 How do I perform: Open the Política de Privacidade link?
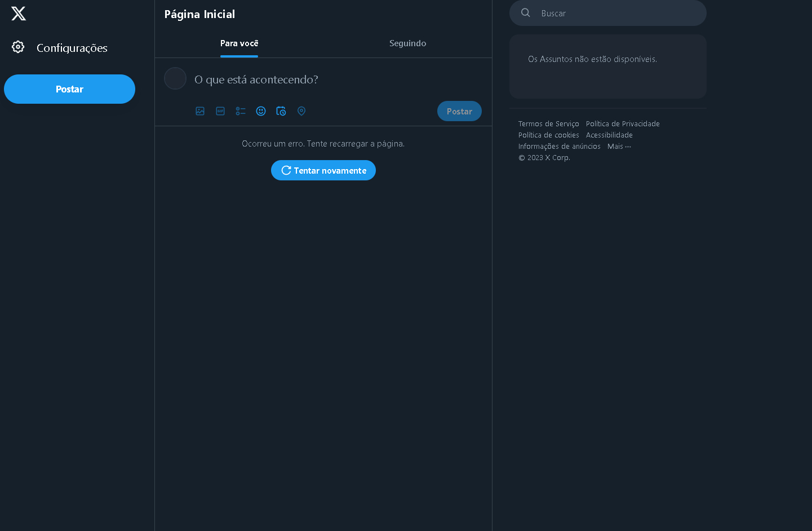623,124
